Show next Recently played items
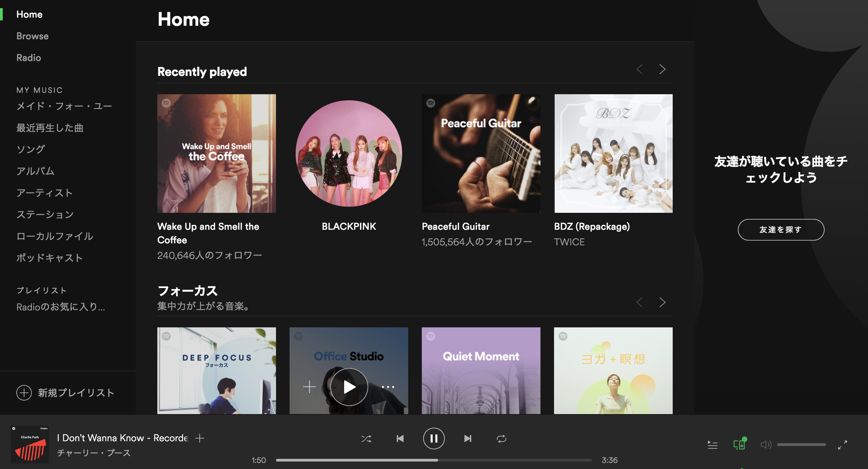Viewport: 868px width, 469px height. click(662, 69)
